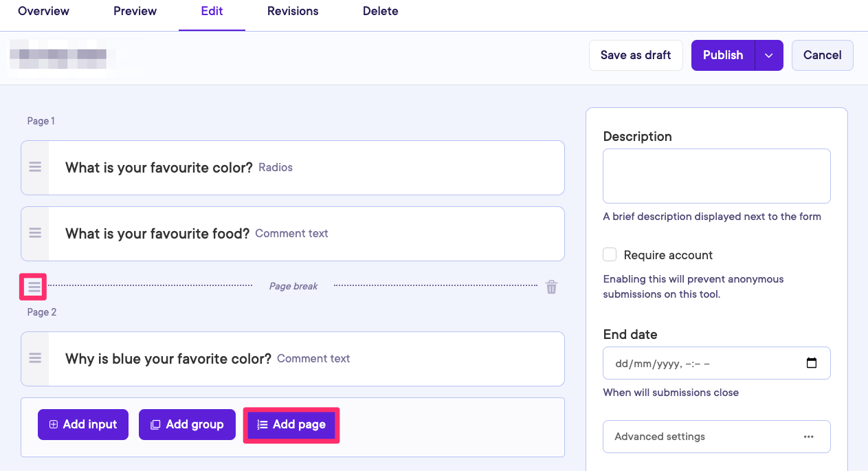Enable the Require account checkbox
The width and height of the screenshot is (868, 471).
pyautogui.click(x=610, y=255)
